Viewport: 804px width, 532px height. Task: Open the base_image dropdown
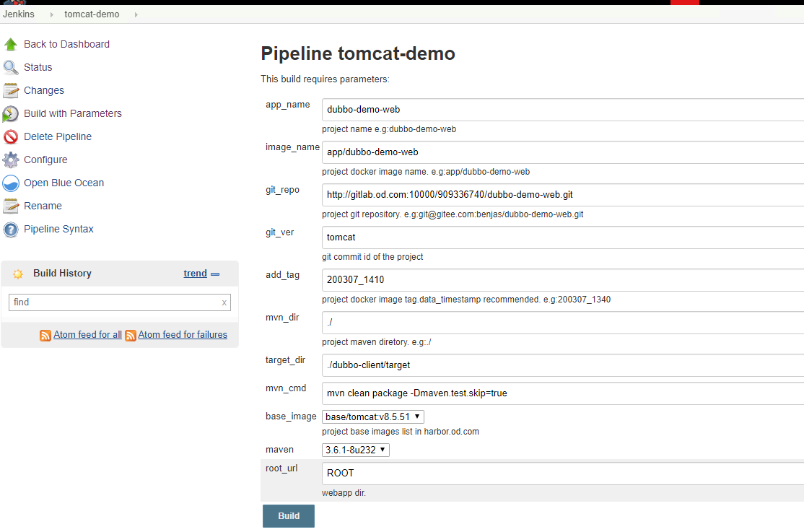372,417
